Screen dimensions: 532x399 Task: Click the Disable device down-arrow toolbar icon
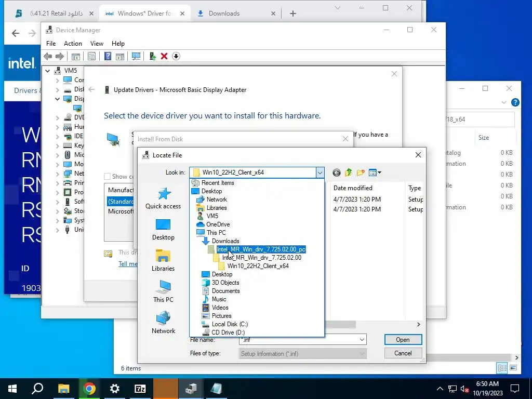[x=176, y=56]
